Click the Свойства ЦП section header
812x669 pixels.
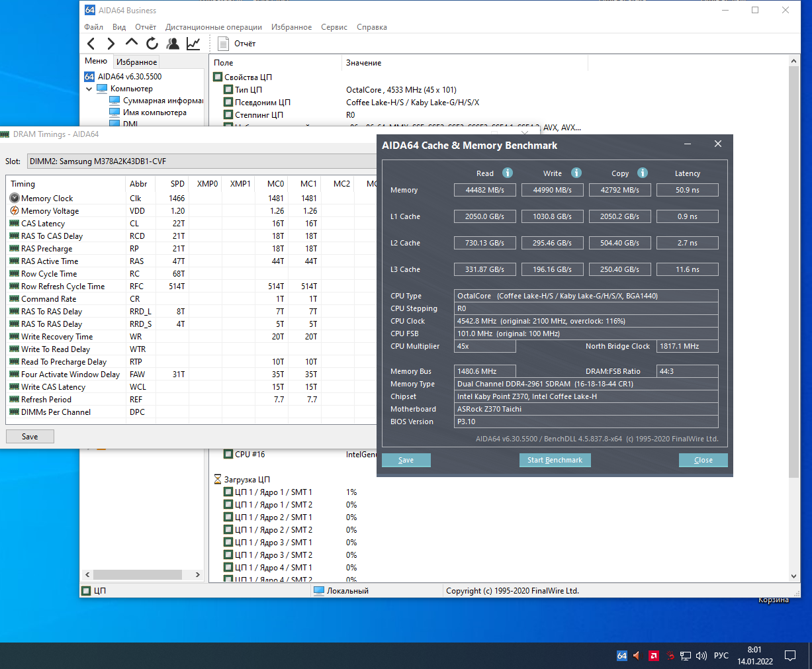248,77
